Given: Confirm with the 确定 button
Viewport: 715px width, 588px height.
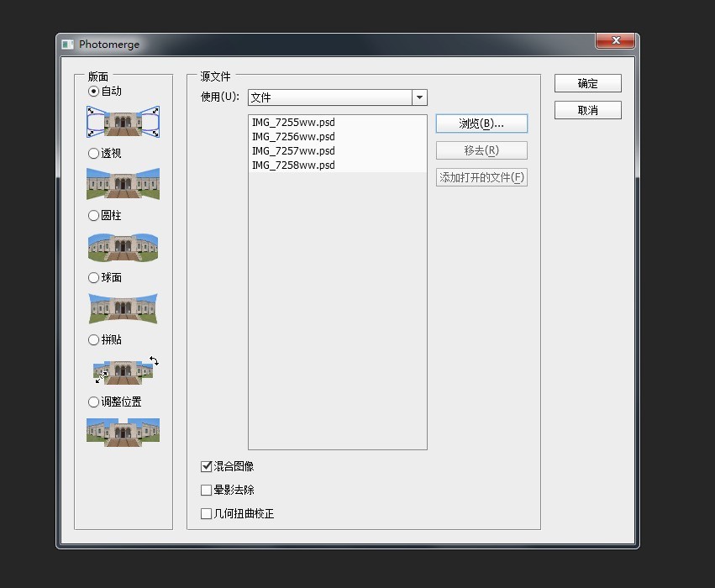Looking at the screenshot, I should coord(588,83).
